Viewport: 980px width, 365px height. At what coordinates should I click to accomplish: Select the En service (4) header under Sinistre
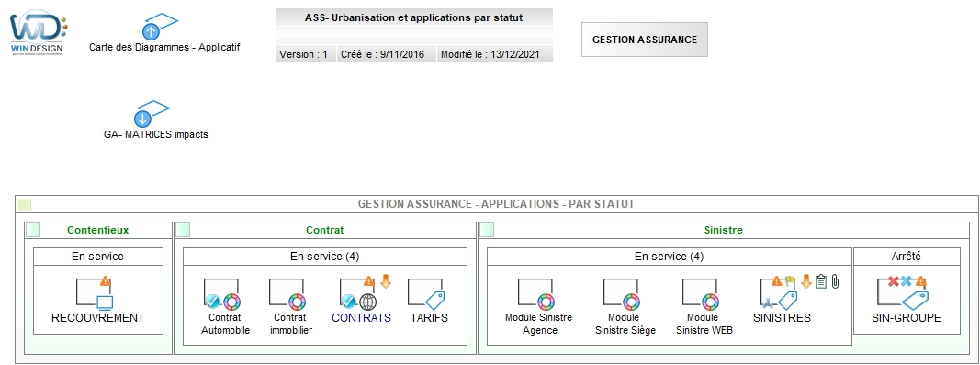[669, 257]
